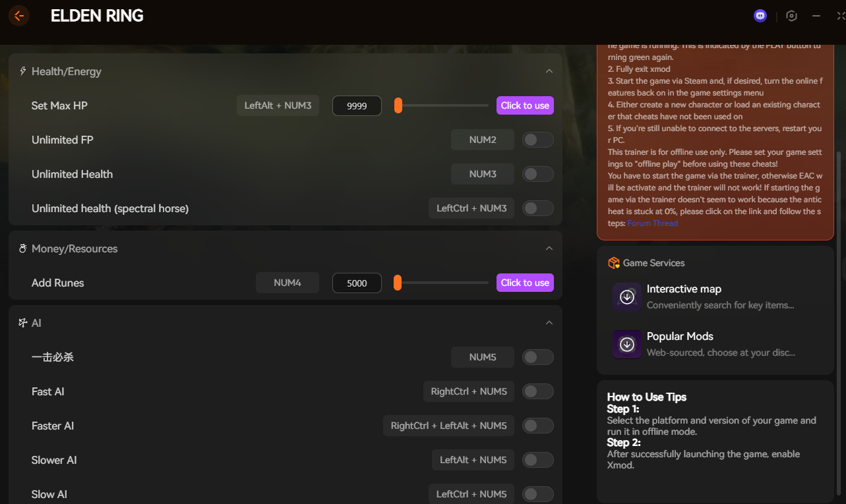Click the orange back arrow icon
Viewport: 846px width, 504px height.
coord(19,16)
